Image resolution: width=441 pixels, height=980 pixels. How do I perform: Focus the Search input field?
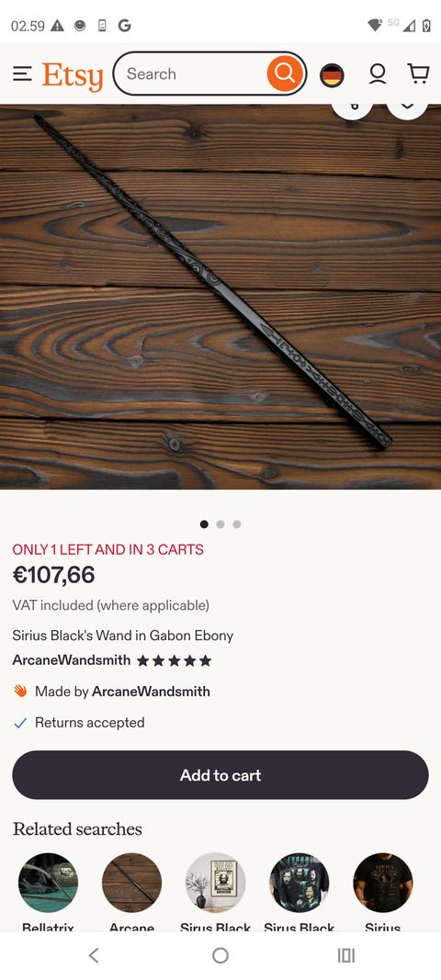pos(194,73)
